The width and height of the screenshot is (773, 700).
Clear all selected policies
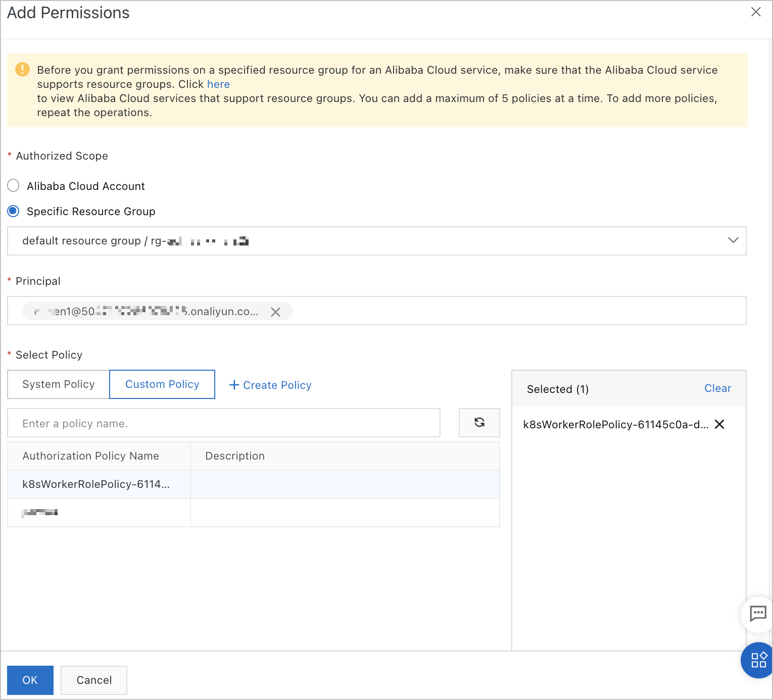717,388
